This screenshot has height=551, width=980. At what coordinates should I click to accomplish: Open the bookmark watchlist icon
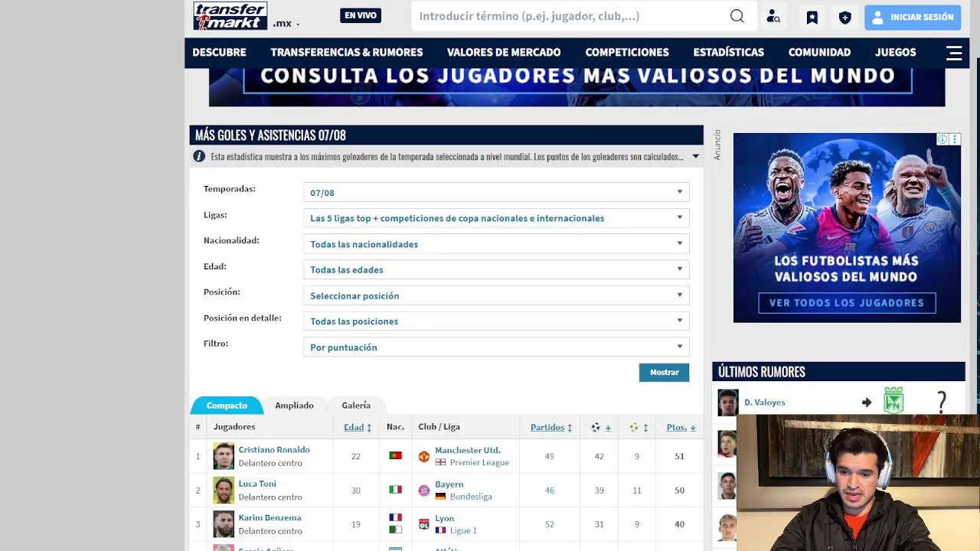coord(812,17)
